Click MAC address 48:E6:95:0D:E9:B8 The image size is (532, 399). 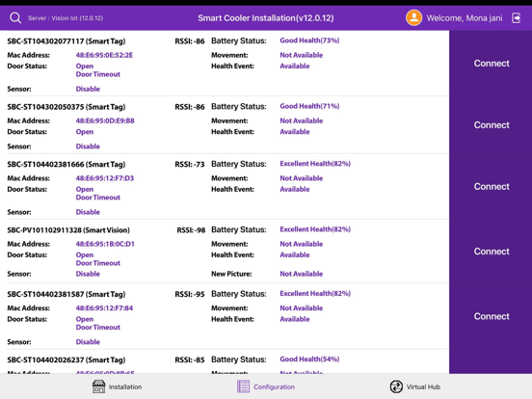click(105, 120)
